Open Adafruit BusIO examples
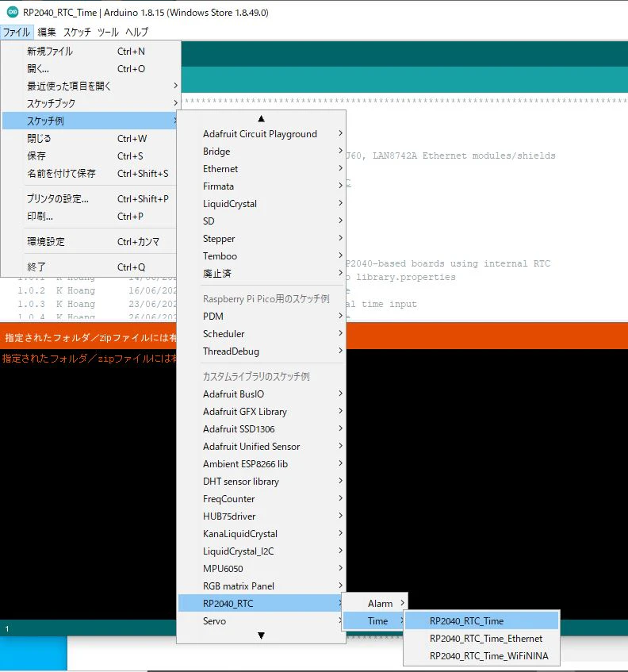This screenshot has height=672, width=628. tap(262, 394)
